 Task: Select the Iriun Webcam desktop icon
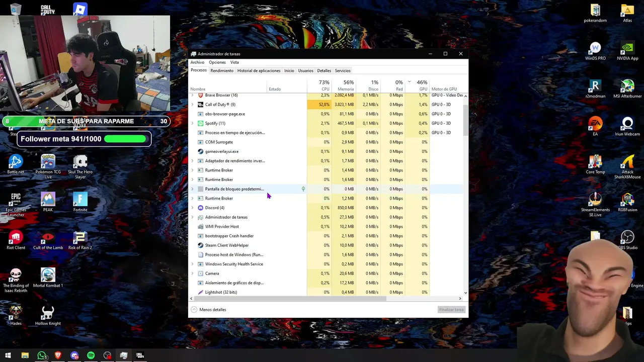click(627, 127)
